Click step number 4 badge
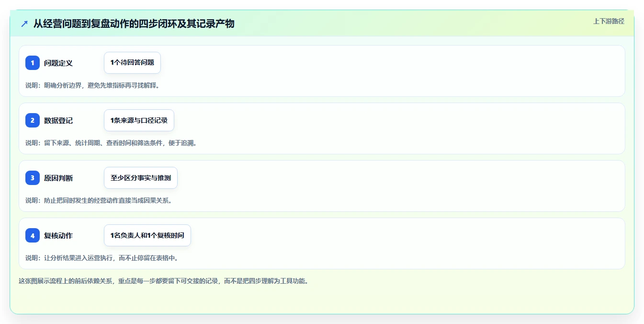The height and width of the screenshot is (324, 644). (33, 235)
